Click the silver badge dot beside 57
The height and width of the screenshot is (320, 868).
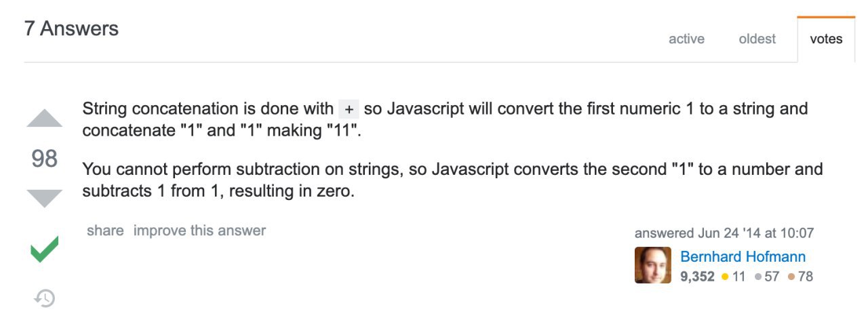757,277
